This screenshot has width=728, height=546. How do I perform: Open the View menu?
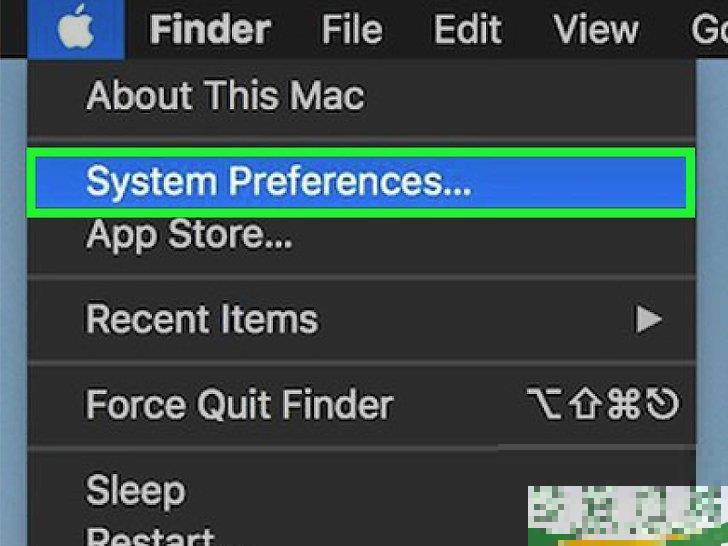(x=596, y=30)
